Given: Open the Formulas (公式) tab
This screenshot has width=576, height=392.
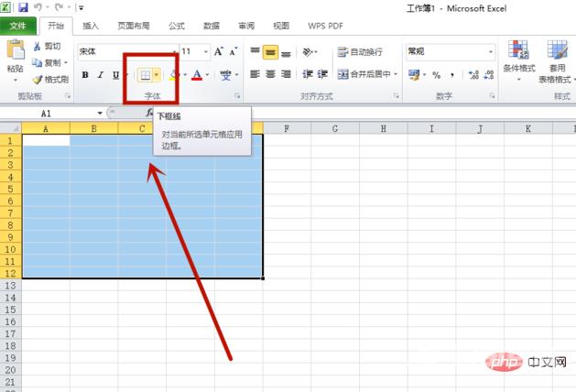Looking at the screenshot, I should pos(176,27).
